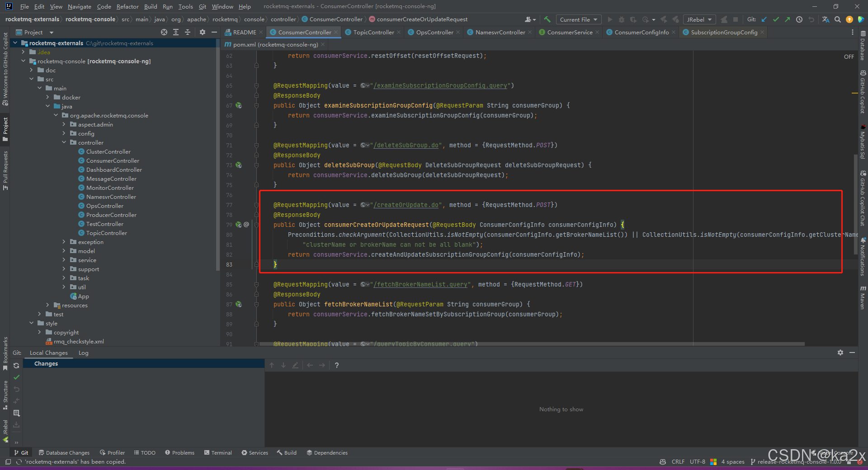Open the Terminal tool window button
868x470 pixels.
click(218, 452)
